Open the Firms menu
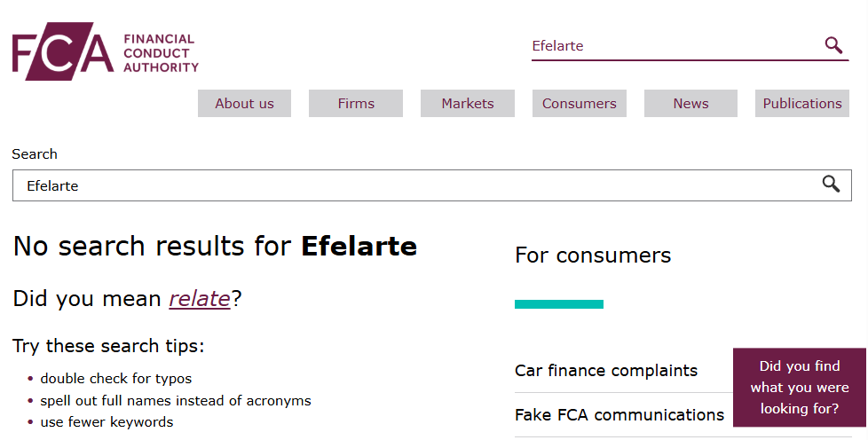 click(356, 104)
